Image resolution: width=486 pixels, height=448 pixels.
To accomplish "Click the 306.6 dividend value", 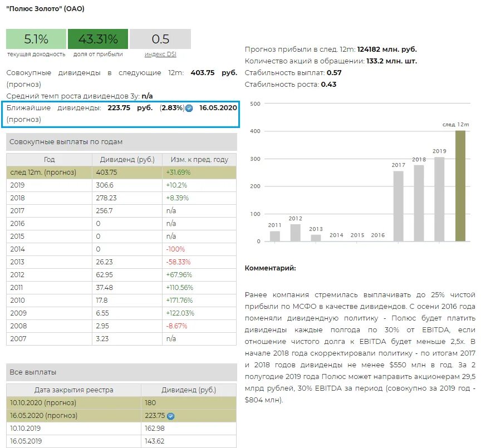I will [x=105, y=185].
